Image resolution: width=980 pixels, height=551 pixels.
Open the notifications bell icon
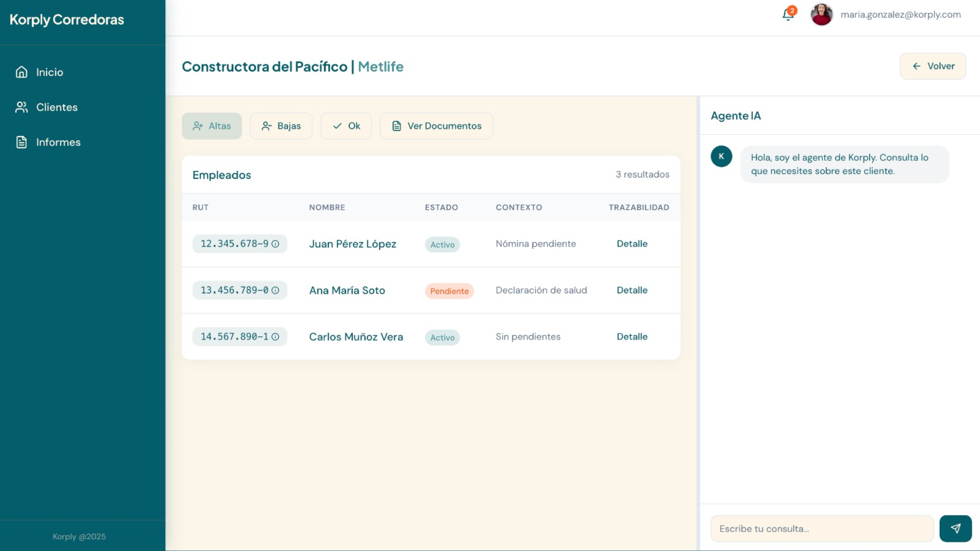(788, 15)
